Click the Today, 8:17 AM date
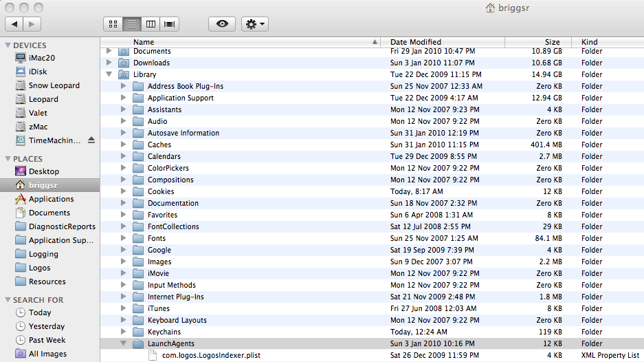This screenshot has width=644, height=362. 417,191
